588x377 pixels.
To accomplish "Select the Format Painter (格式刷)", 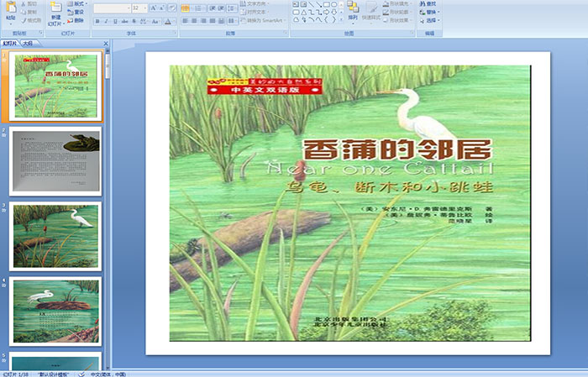I will click(x=32, y=20).
